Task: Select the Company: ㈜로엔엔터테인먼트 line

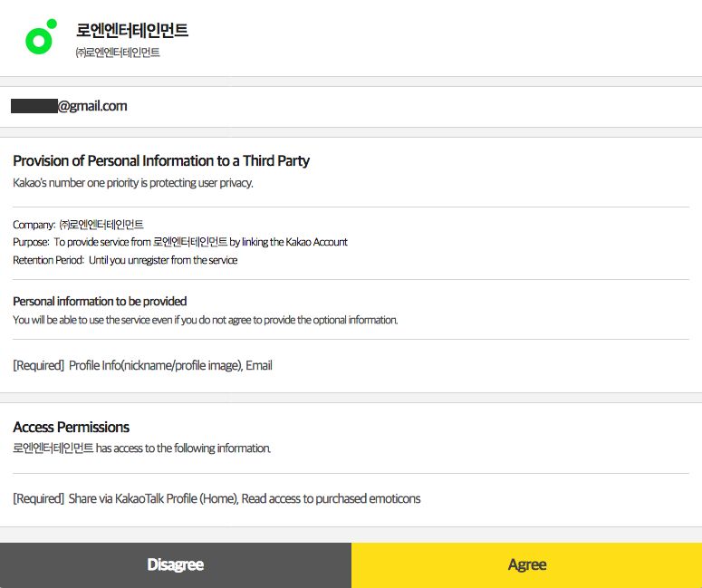Action: pyautogui.click(x=78, y=224)
